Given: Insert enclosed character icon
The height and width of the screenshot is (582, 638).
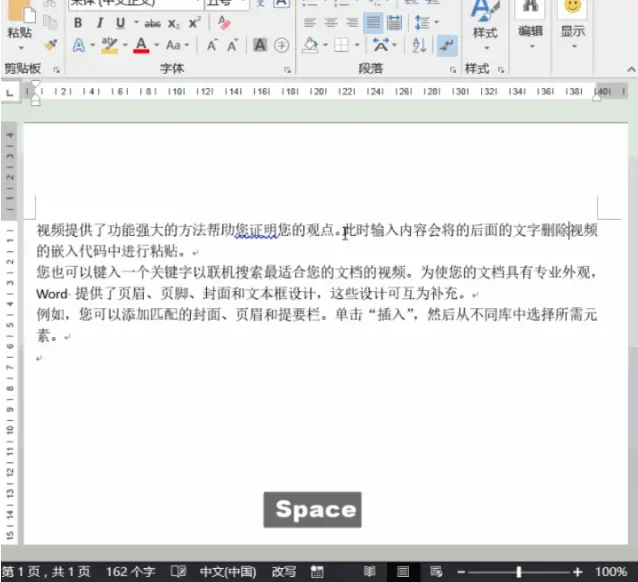Looking at the screenshot, I should [282, 45].
